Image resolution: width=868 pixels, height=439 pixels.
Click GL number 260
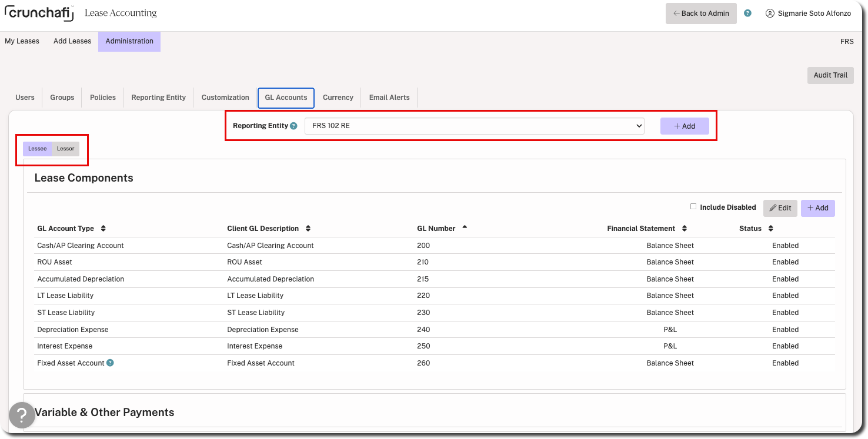pos(423,363)
